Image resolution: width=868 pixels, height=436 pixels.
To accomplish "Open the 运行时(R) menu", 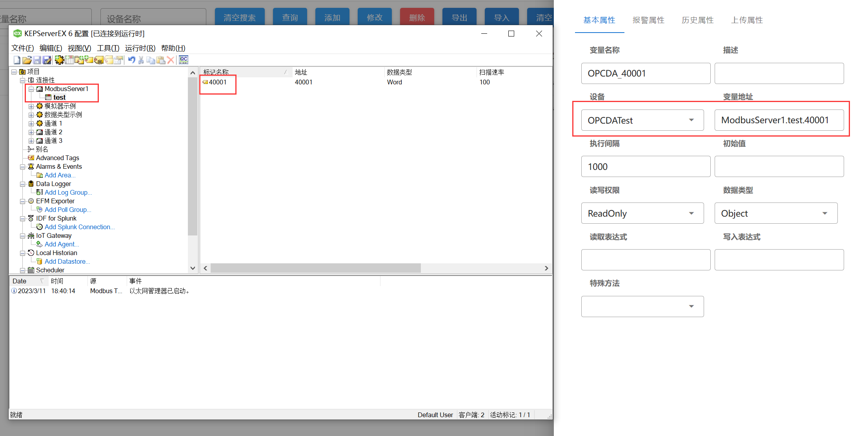I will click(x=140, y=48).
